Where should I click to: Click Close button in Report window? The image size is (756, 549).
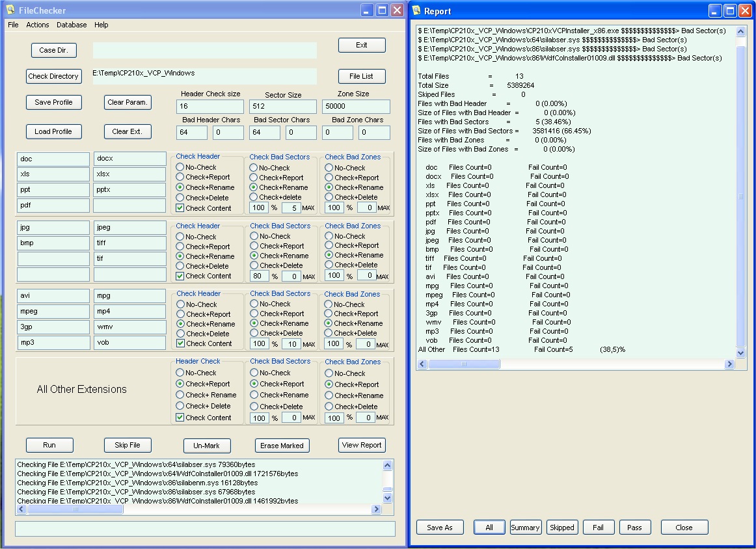[x=684, y=528]
